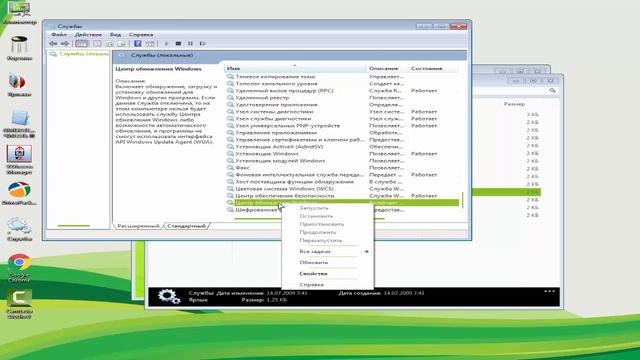Sort by Размер column in background window

click(x=514, y=104)
